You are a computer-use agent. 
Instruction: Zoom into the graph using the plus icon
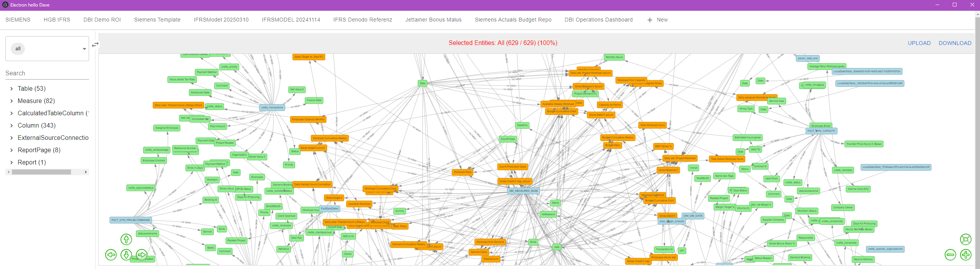click(x=966, y=254)
